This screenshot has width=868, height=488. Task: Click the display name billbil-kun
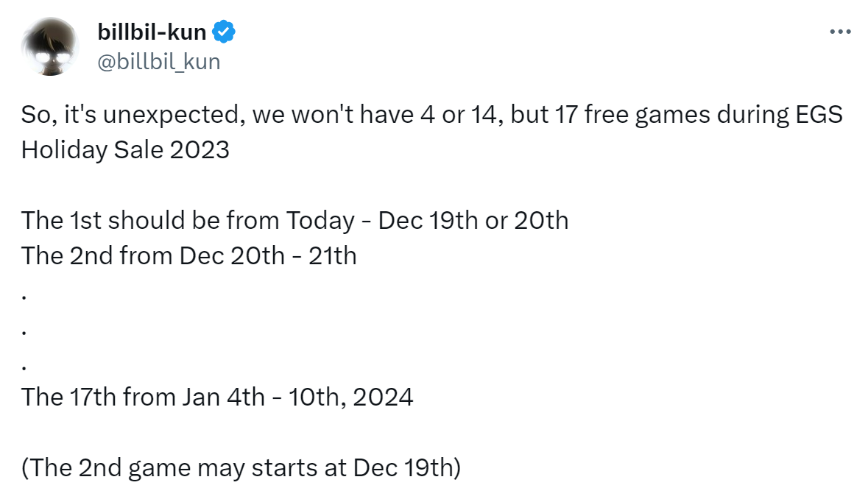coord(152,32)
